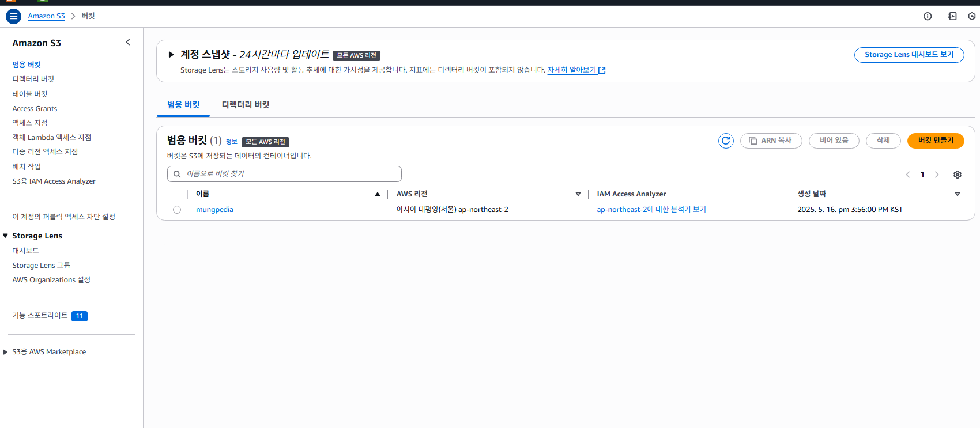Select the mungpedia bucket radio button
Image resolution: width=980 pixels, height=428 pixels.
177,210
